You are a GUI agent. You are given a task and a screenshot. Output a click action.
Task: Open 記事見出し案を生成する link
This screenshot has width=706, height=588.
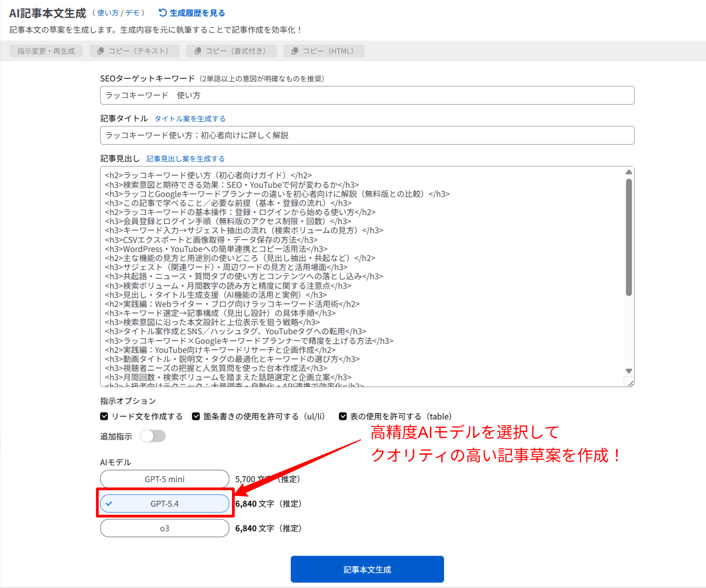pyautogui.click(x=185, y=159)
